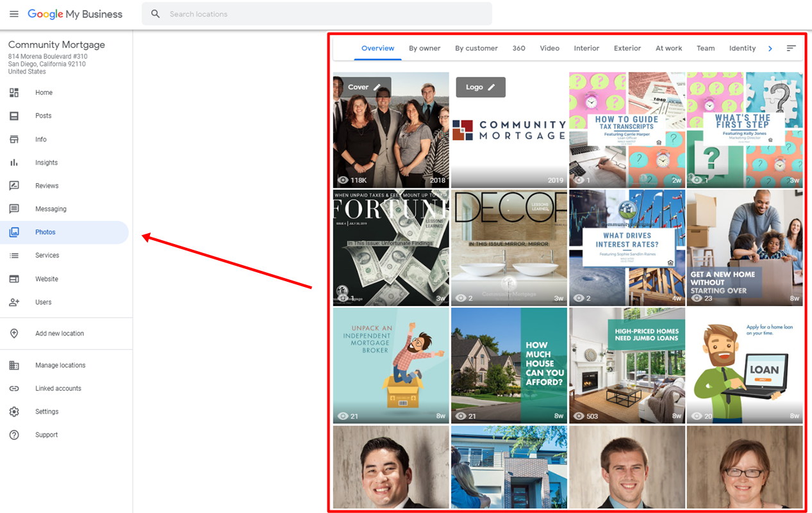
Task: Open the Interior tab
Action: pyautogui.click(x=587, y=49)
